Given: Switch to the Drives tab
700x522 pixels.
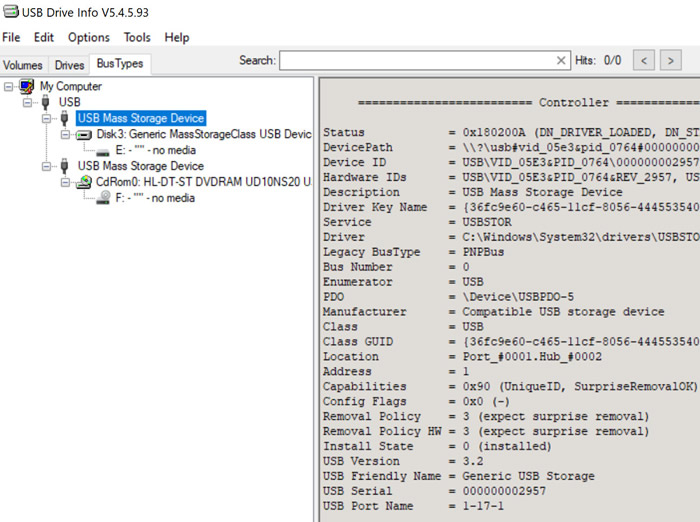Looking at the screenshot, I should 69,65.
